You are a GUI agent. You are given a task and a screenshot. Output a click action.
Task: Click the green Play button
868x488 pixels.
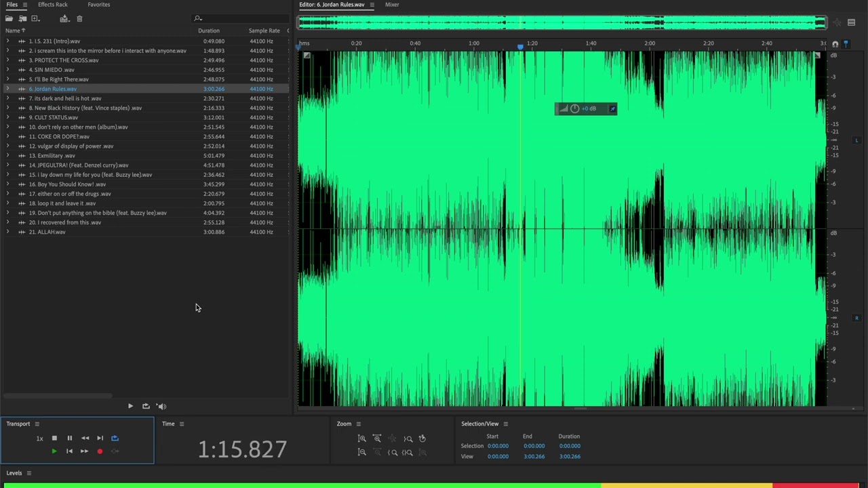pyautogui.click(x=54, y=451)
